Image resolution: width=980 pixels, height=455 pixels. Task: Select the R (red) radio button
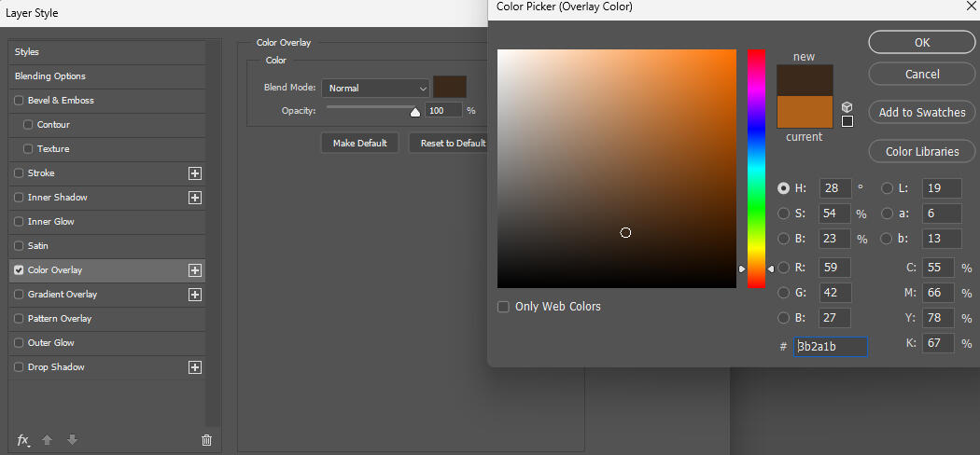pyautogui.click(x=784, y=268)
